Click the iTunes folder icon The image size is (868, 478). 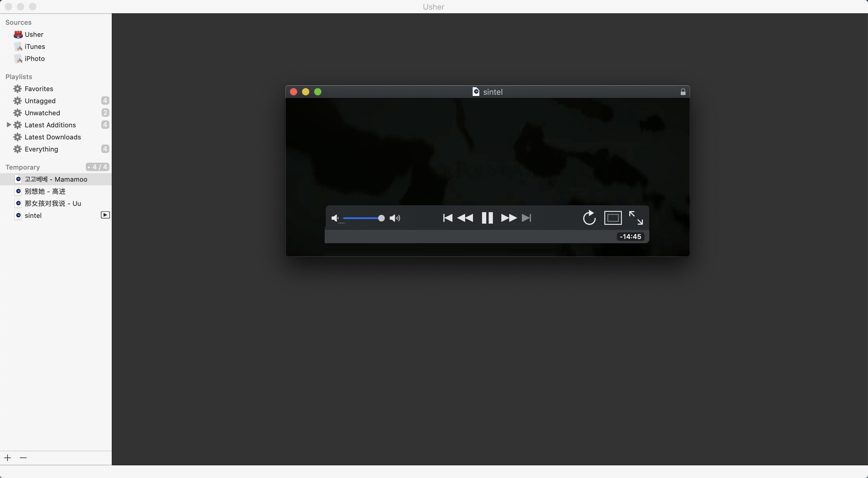(x=18, y=46)
